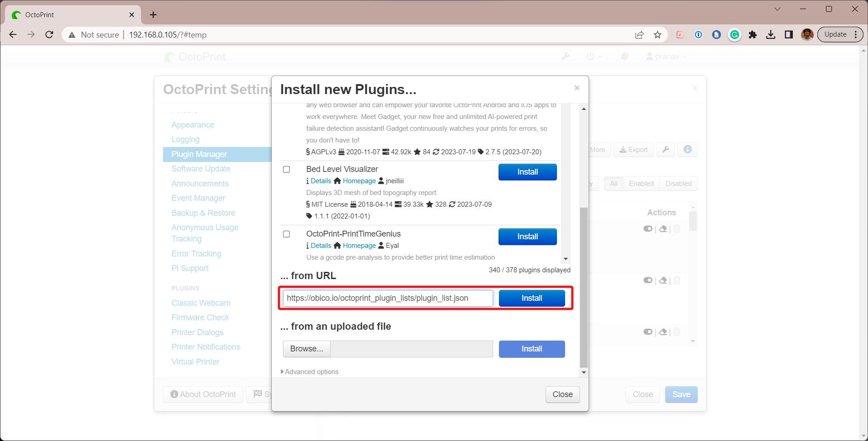Click first plugin cleanup eraser icon
The width and height of the screenshot is (868, 441).
pos(663,229)
